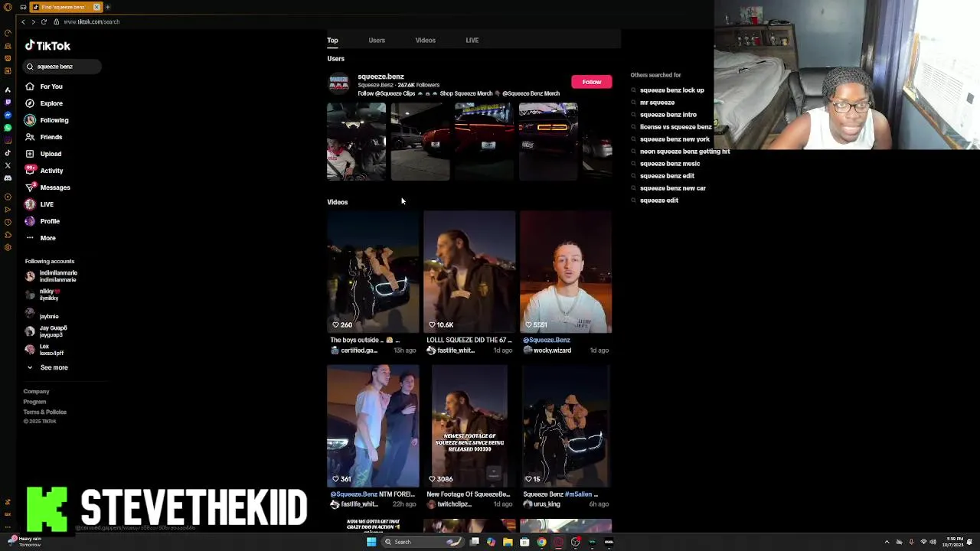Open Instagram in the browser sidebar
Screen dimensions: 980x551
coord(8,140)
